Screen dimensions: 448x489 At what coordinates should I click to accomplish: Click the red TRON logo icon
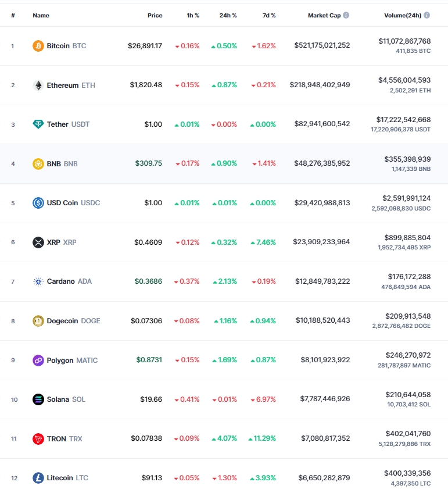(38, 439)
